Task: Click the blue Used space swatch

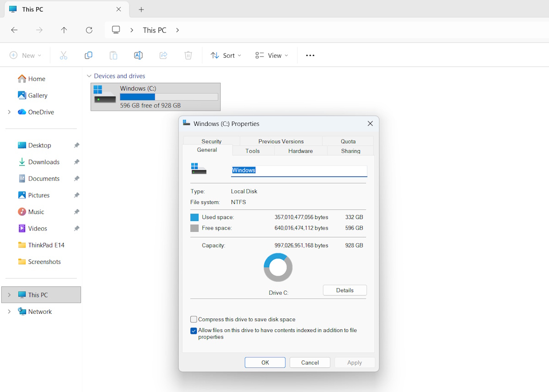Action: [194, 217]
